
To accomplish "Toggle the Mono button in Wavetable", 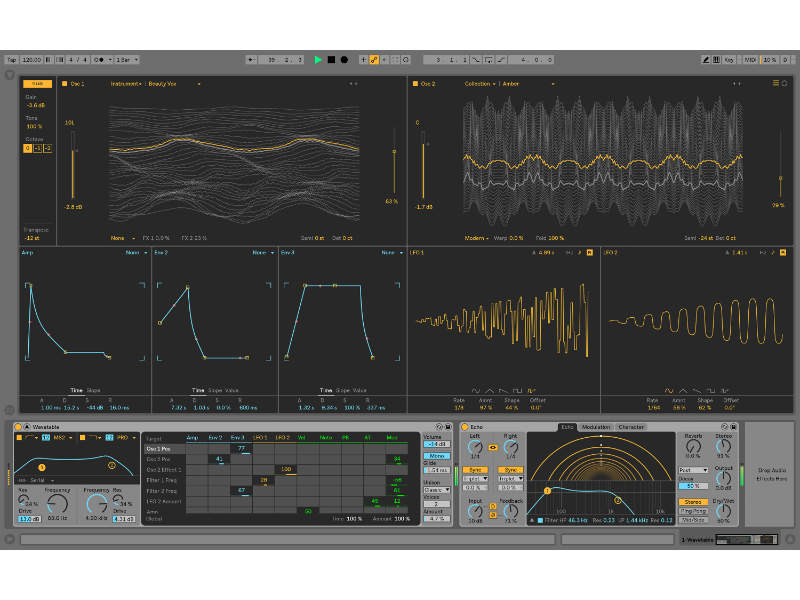I will [x=437, y=456].
